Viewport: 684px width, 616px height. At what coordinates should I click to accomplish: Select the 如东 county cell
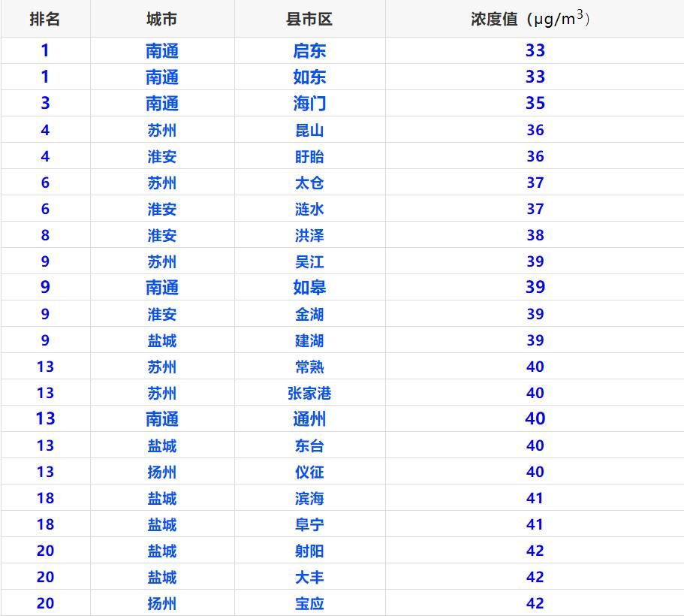click(x=309, y=77)
